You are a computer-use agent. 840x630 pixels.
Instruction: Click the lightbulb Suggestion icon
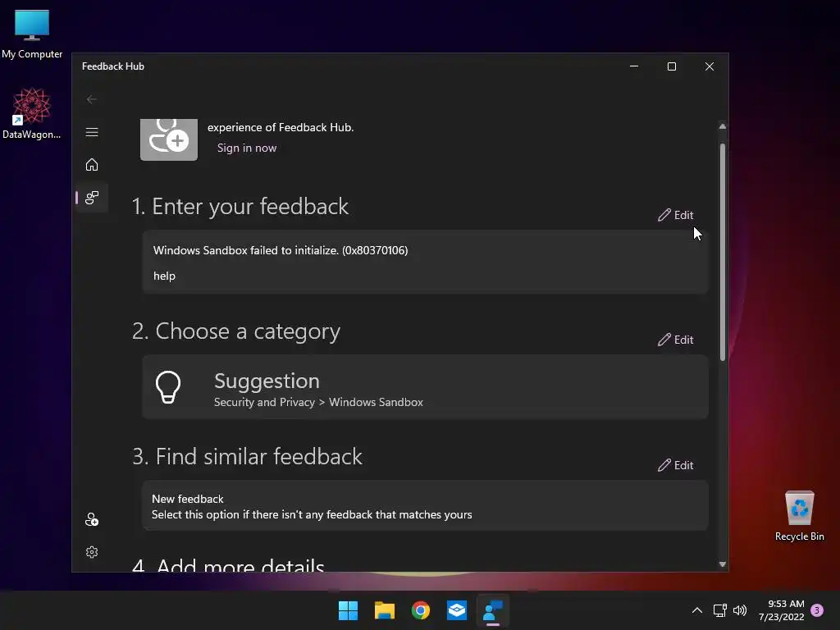167,387
